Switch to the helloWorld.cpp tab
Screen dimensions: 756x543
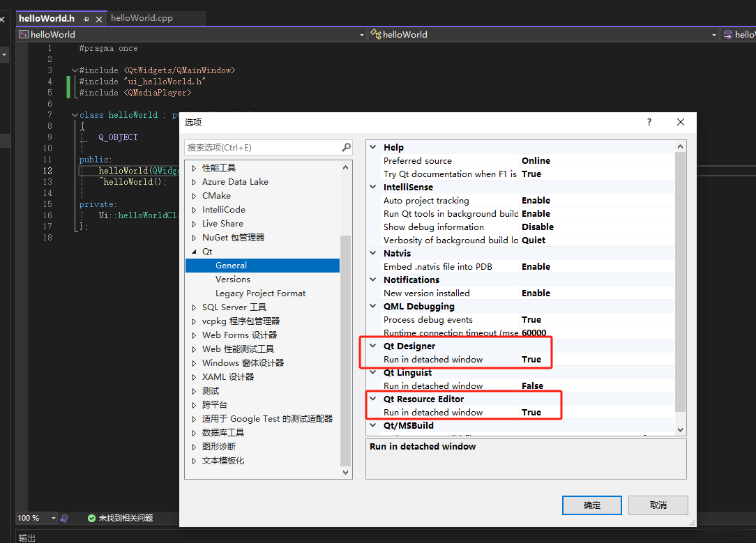coord(142,18)
